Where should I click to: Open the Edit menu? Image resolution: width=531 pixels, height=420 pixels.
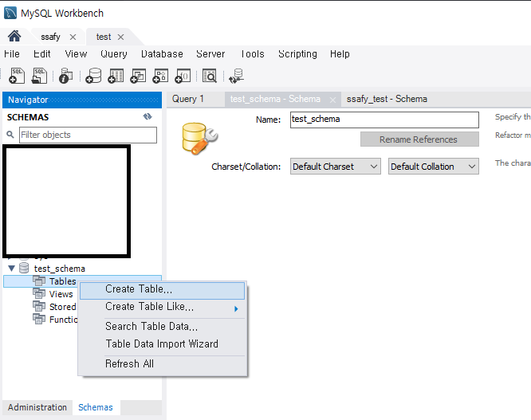pyautogui.click(x=42, y=54)
